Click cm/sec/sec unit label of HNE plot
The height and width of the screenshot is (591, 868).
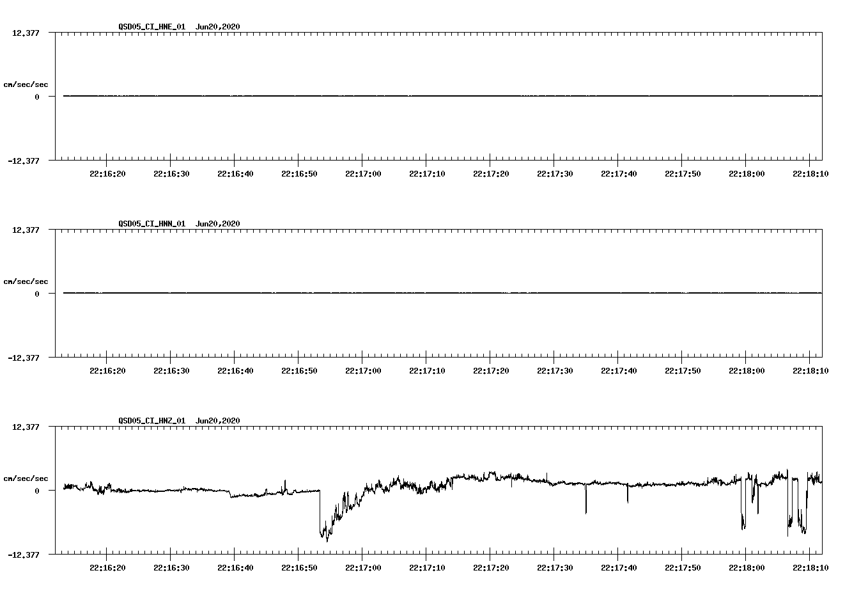(x=26, y=84)
